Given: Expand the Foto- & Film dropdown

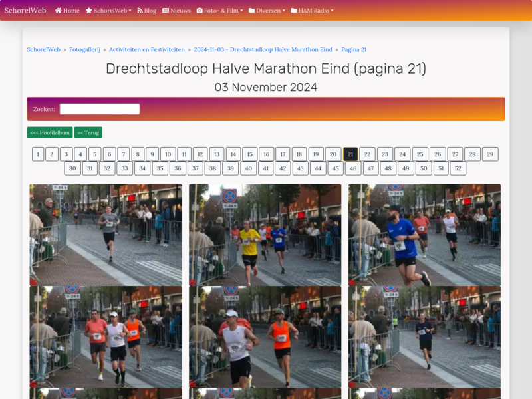Looking at the screenshot, I should click(x=220, y=11).
